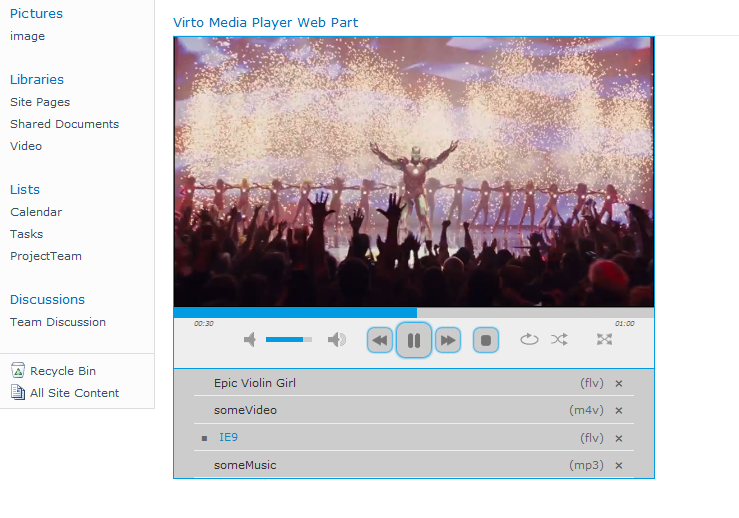Adjust the volume slider
The width and height of the screenshot is (739, 518).
coord(289,339)
